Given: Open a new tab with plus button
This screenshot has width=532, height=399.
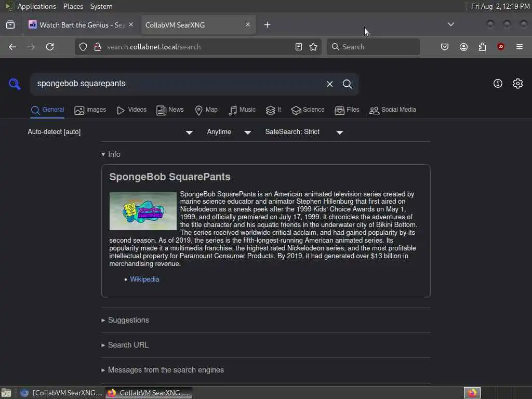Looking at the screenshot, I should coord(268,25).
